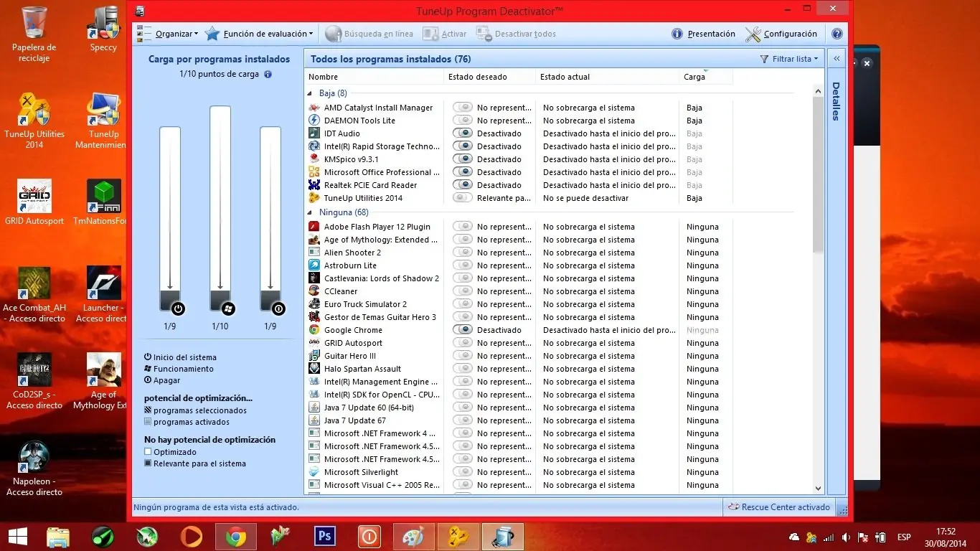This screenshot has height=551, width=980.
Task: Click the program list scrollbar thumb
Action: point(818,174)
